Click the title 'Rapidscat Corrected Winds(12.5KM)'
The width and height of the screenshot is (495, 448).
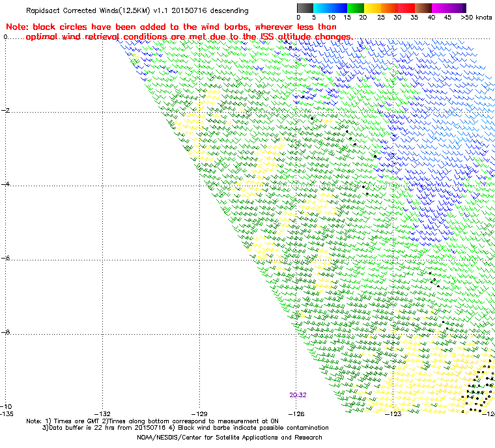pos(88,10)
